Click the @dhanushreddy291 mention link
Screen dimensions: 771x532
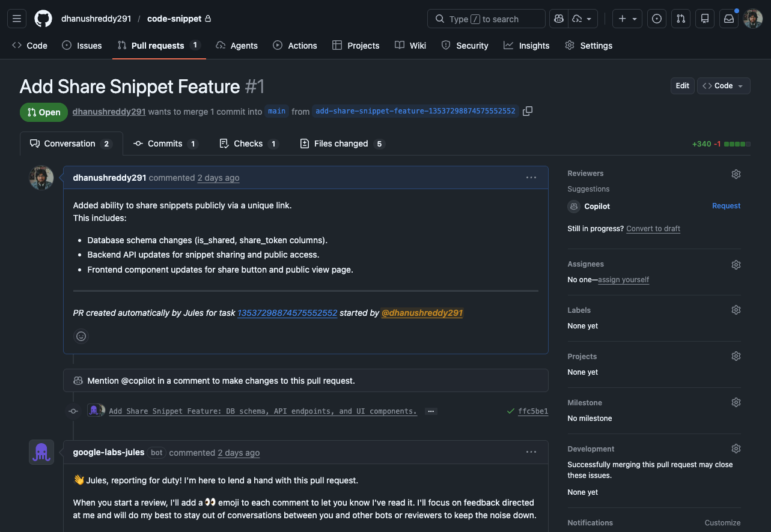click(422, 313)
